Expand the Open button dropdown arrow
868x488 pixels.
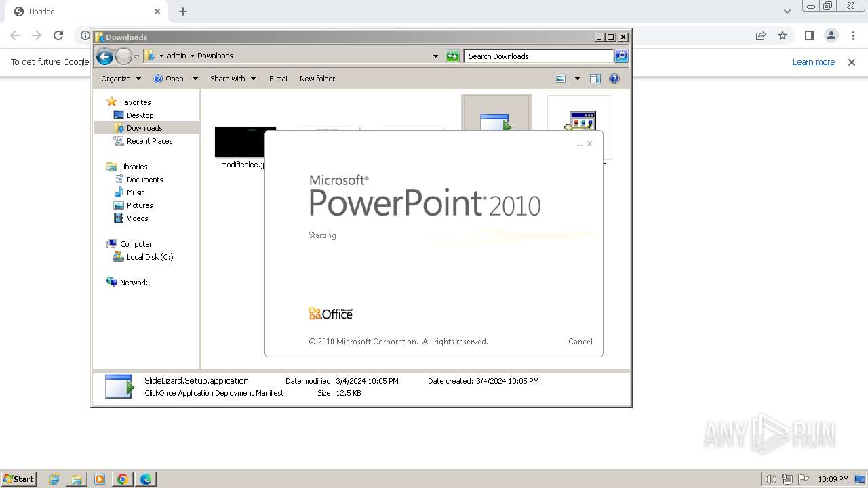click(195, 79)
